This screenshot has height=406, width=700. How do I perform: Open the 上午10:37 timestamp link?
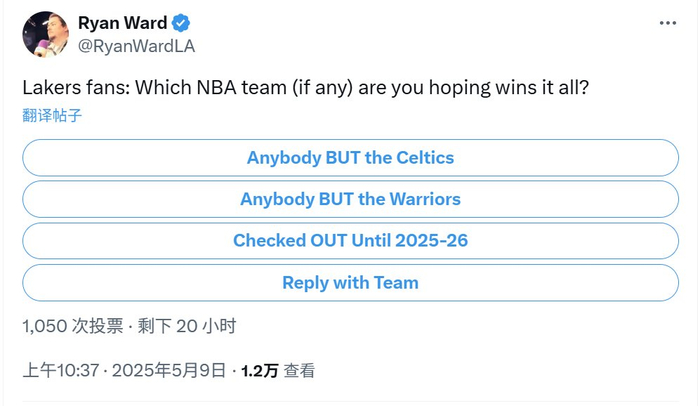tap(61, 371)
